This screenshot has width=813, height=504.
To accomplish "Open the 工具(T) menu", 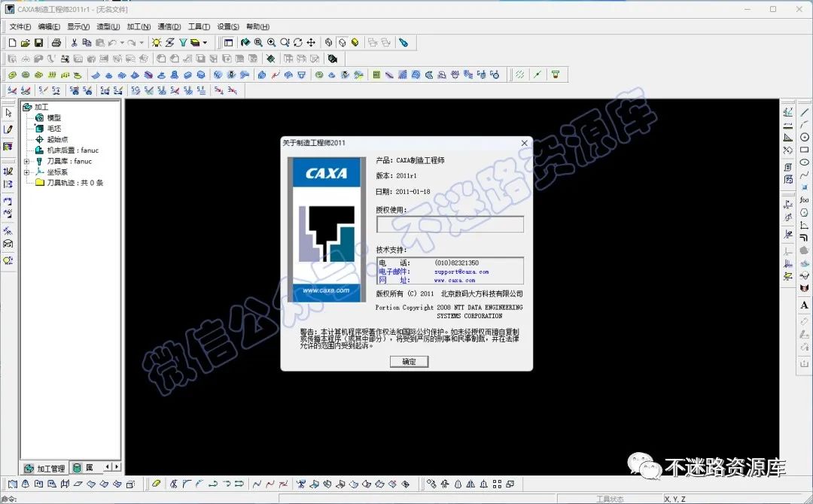I will click(x=199, y=26).
